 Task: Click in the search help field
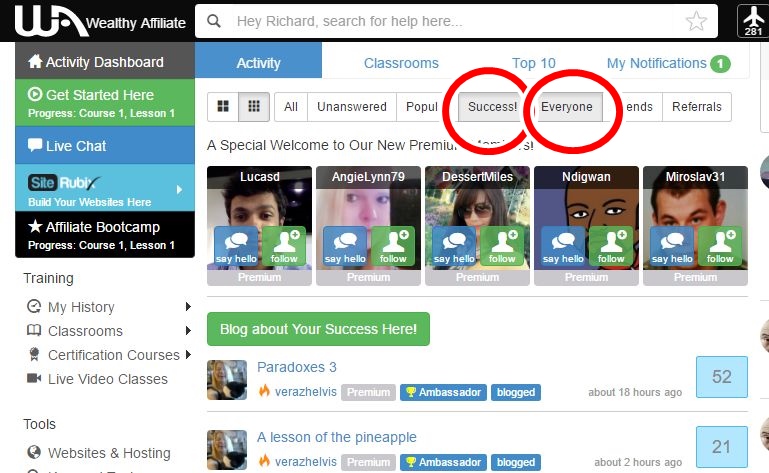coord(456,21)
